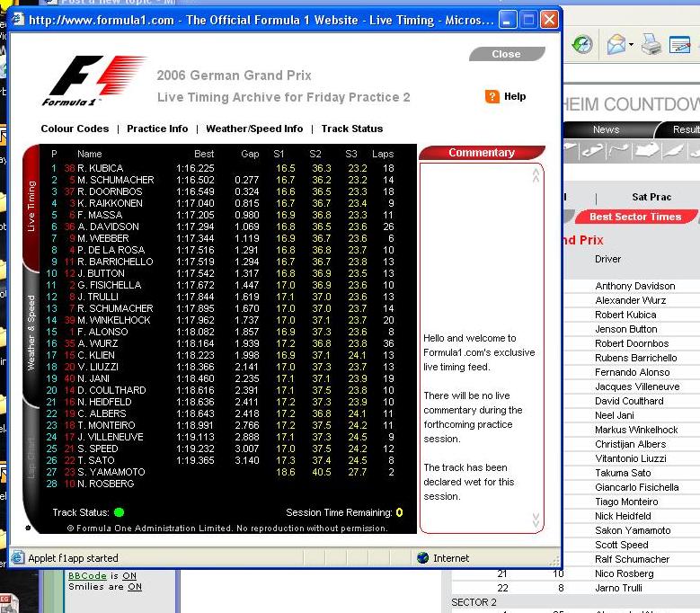The image size is (700, 613).
Task: Open the Colour Codes menu item
Action: pos(75,129)
